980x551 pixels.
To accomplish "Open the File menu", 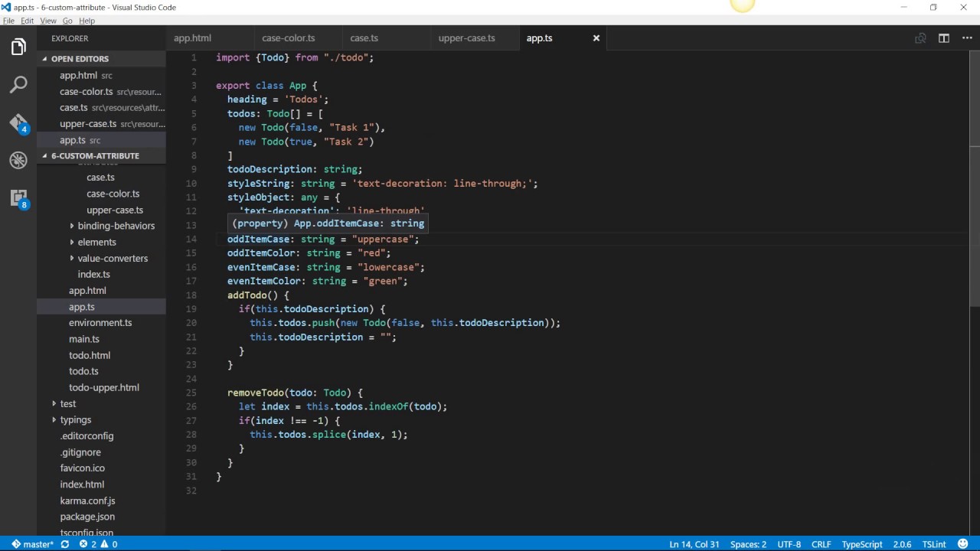I will (8, 21).
